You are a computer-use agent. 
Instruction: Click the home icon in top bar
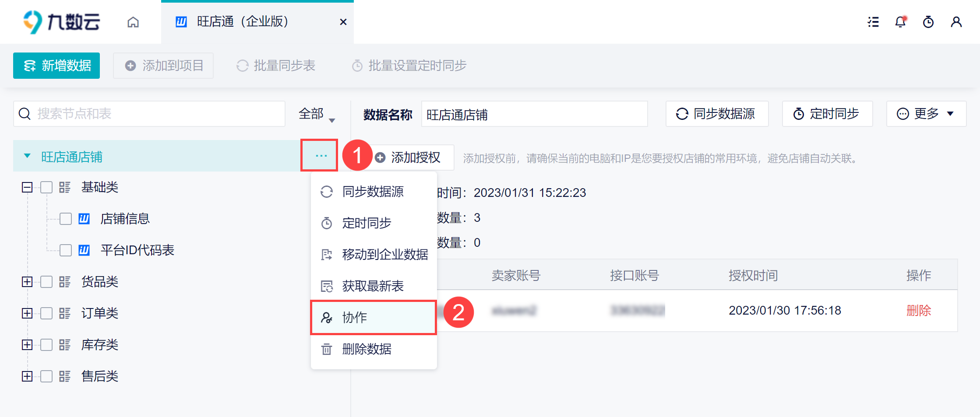coord(133,22)
